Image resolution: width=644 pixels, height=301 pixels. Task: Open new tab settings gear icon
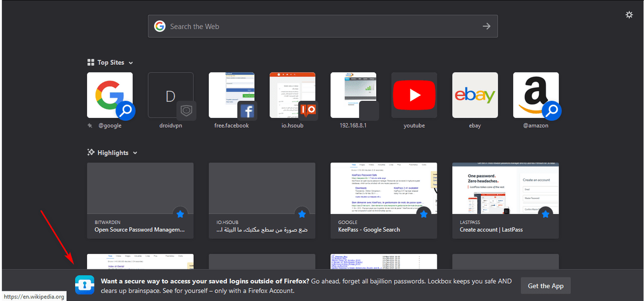[629, 15]
